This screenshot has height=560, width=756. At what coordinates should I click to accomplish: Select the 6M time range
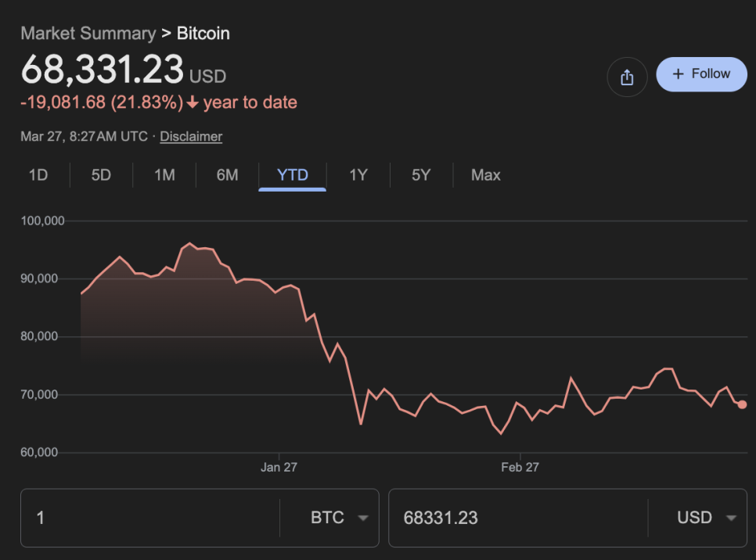[227, 175]
